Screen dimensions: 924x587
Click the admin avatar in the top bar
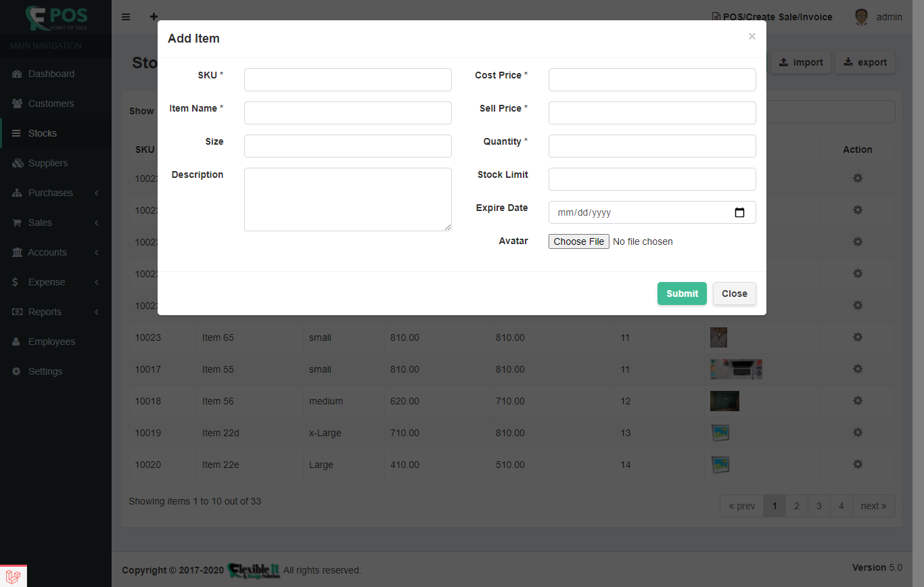click(x=860, y=17)
